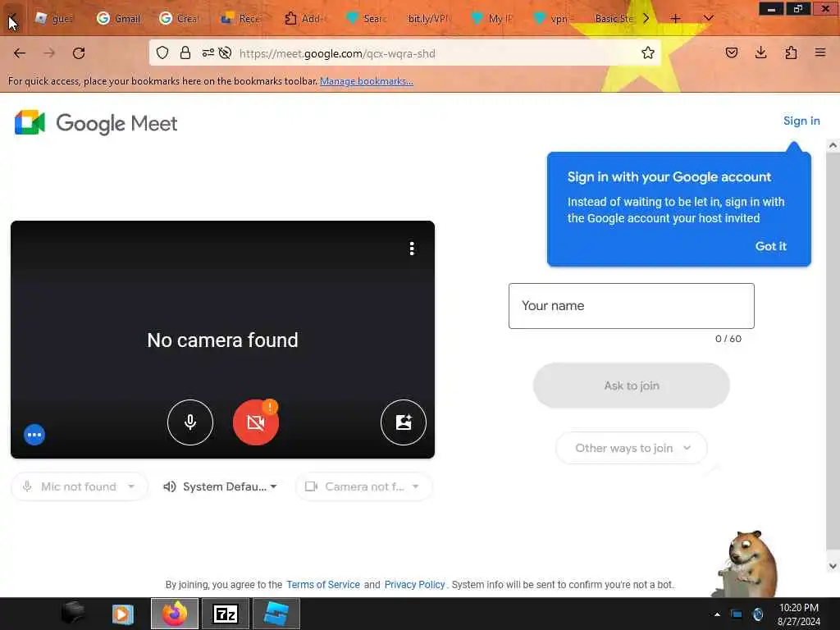Bookmark this page with the star icon
Image resolution: width=840 pixels, height=630 pixels.
coord(648,52)
